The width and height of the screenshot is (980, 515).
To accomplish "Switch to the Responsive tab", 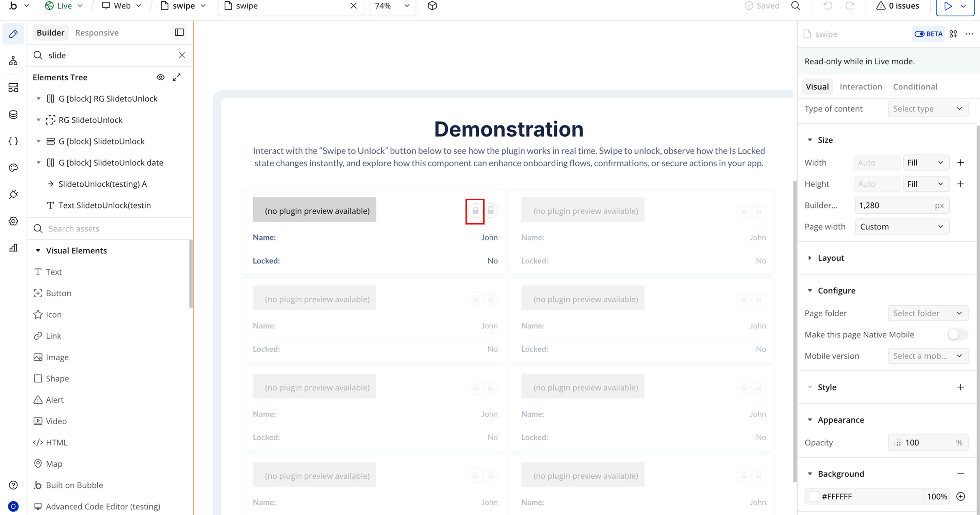I will tap(97, 33).
